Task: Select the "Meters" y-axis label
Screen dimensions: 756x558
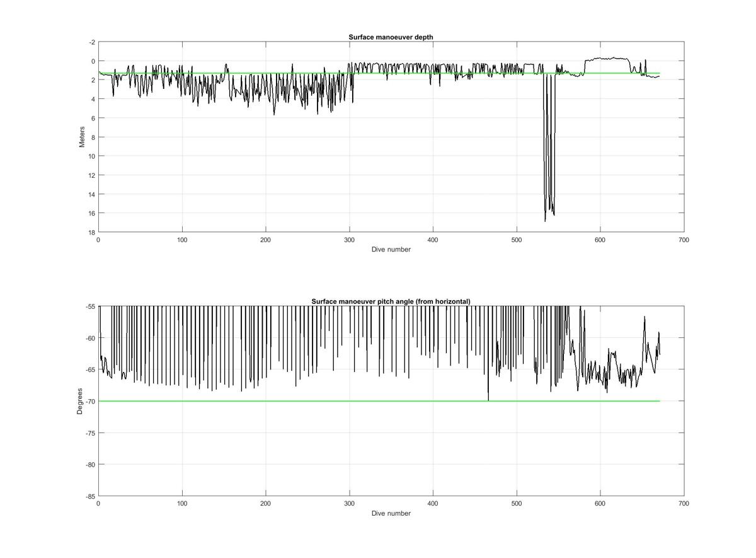Action: pyautogui.click(x=82, y=137)
